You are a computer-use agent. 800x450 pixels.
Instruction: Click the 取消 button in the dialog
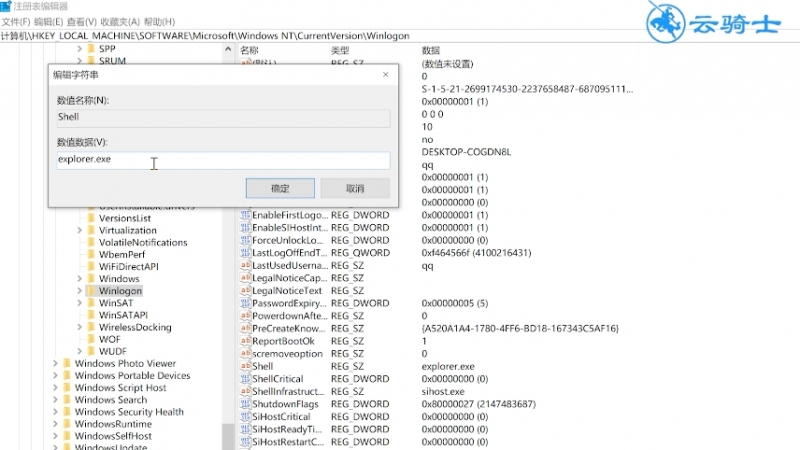pyautogui.click(x=355, y=188)
